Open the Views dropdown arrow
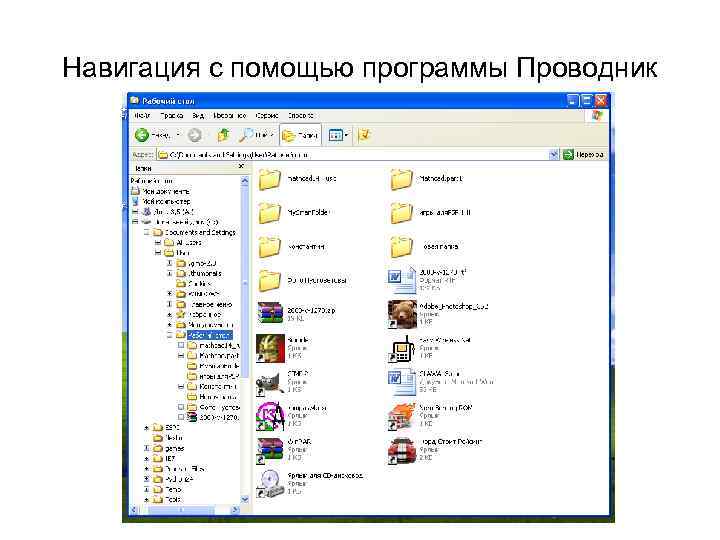The width and height of the screenshot is (720, 540). 347,135
